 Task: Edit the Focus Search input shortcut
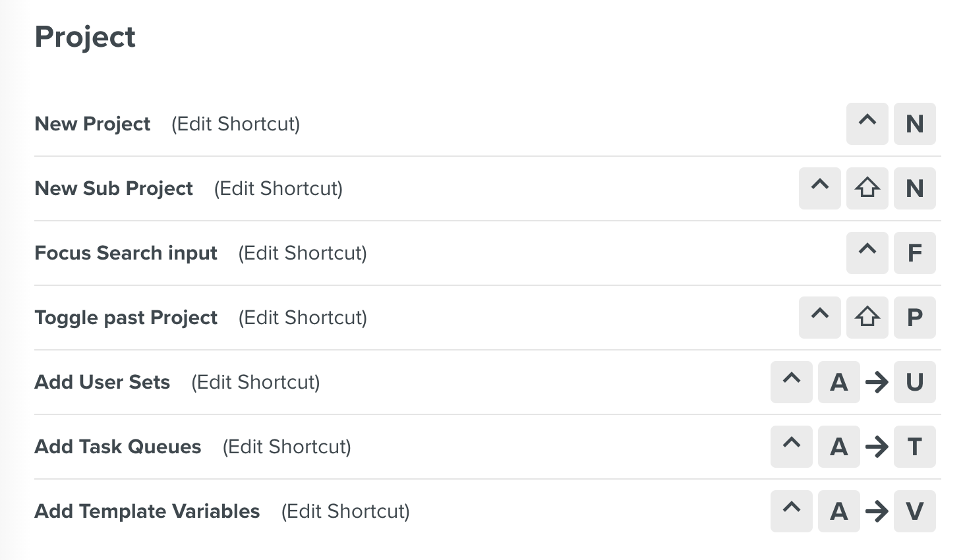303,253
